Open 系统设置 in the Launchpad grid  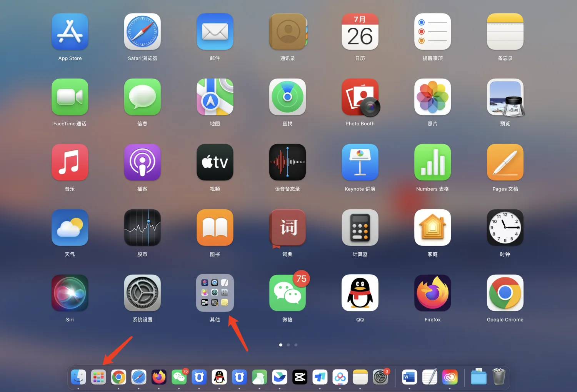pos(142,293)
